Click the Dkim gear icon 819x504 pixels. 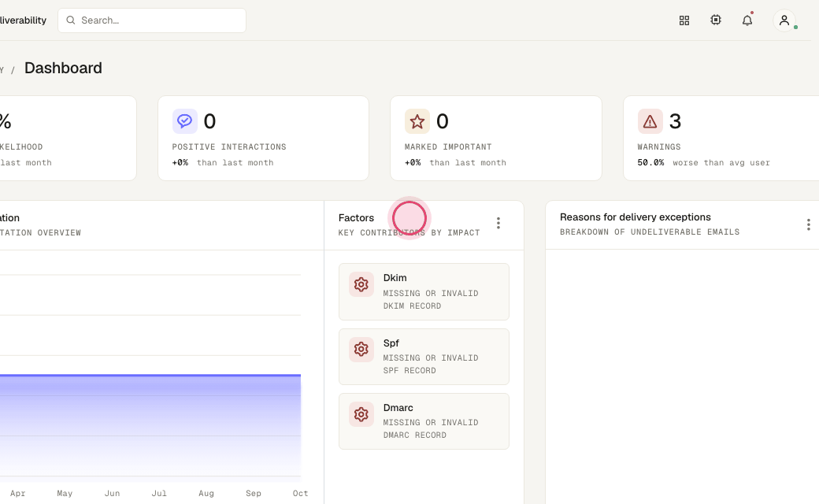click(361, 284)
